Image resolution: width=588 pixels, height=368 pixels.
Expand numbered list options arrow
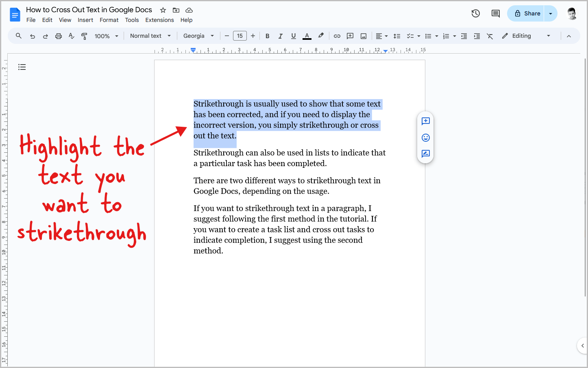click(x=455, y=36)
